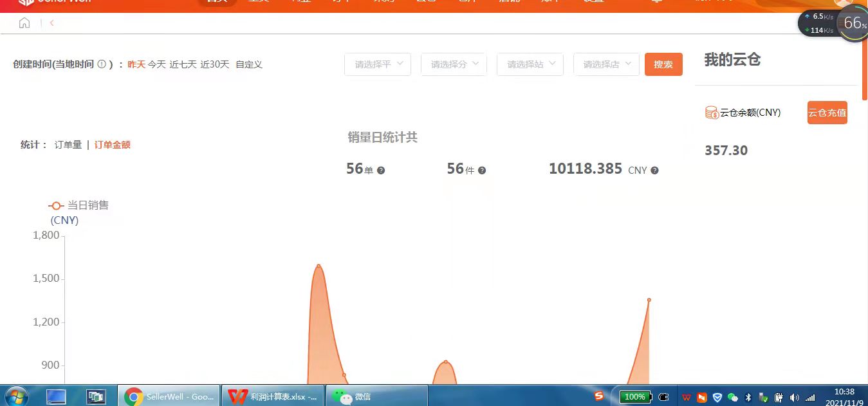The width and height of the screenshot is (868, 406).
Task: Open help icon next to CNY total
Action: coord(654,171)
